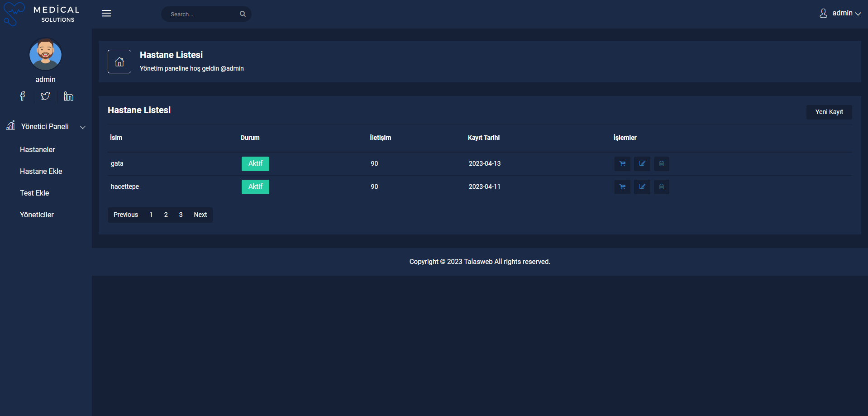Screen dimensions: 868x416
Task: Click the admin avatar picture
Action: pos(45,55)
